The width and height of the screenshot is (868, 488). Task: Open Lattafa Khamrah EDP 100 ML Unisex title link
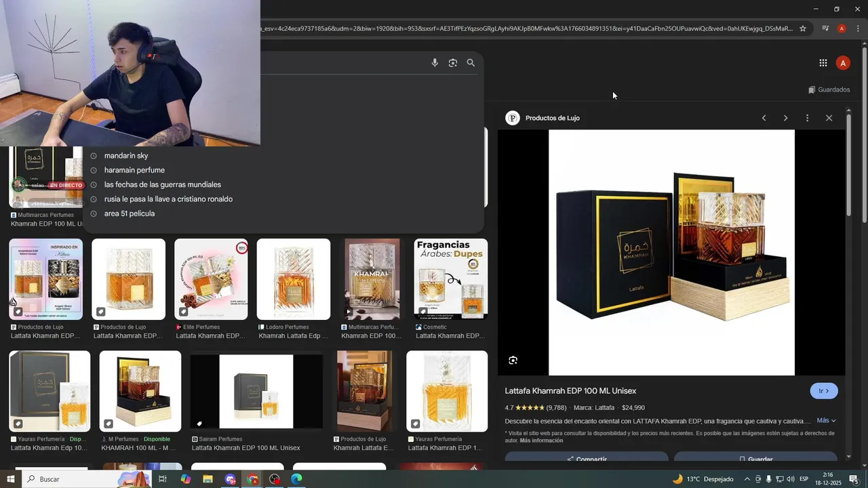point(570,391)
